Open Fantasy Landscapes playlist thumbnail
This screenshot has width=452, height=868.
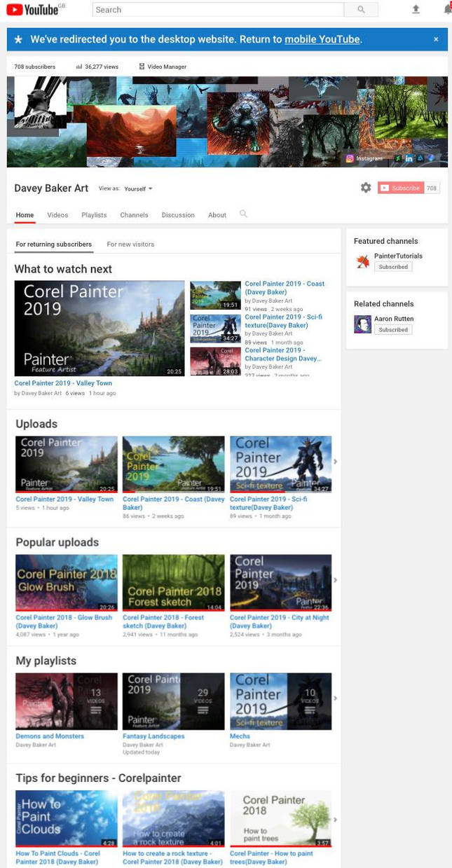[x=173, y=701]
